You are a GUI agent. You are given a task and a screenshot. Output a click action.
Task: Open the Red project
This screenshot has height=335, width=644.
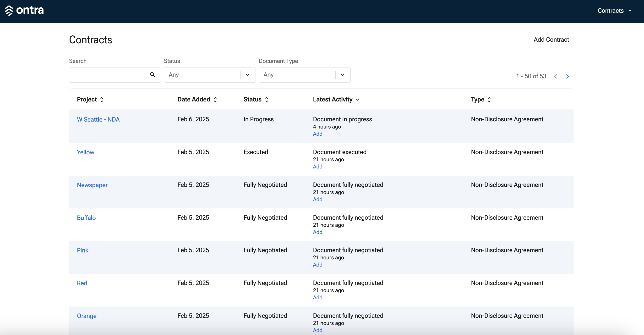point(82,283)
